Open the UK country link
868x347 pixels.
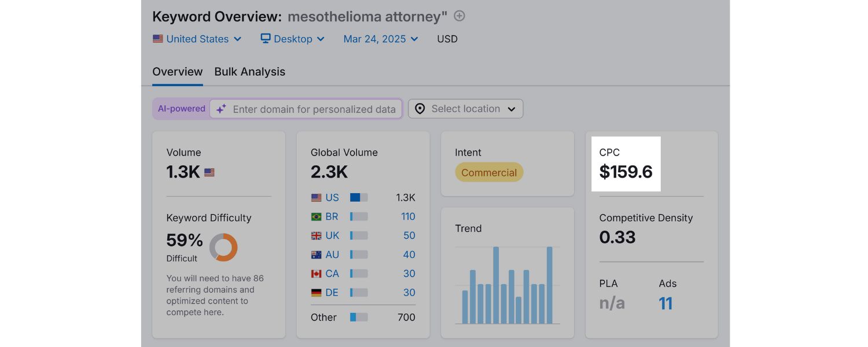332,235
